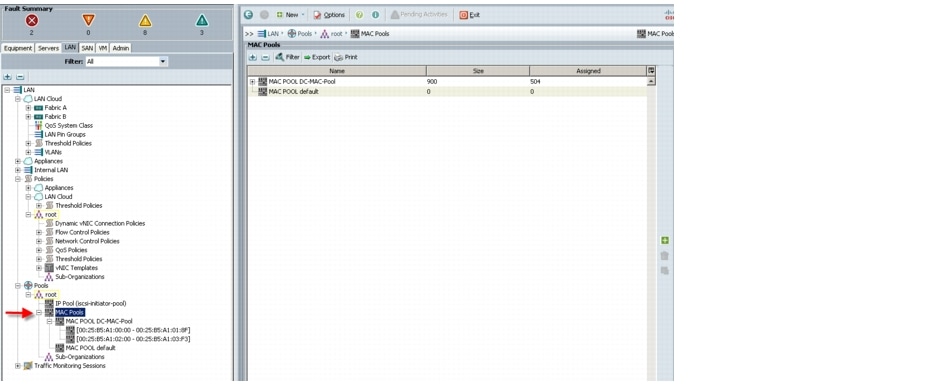Open the New dropdown in top toolbar
This screenshot has height=390, width=936.
point(290,14)
